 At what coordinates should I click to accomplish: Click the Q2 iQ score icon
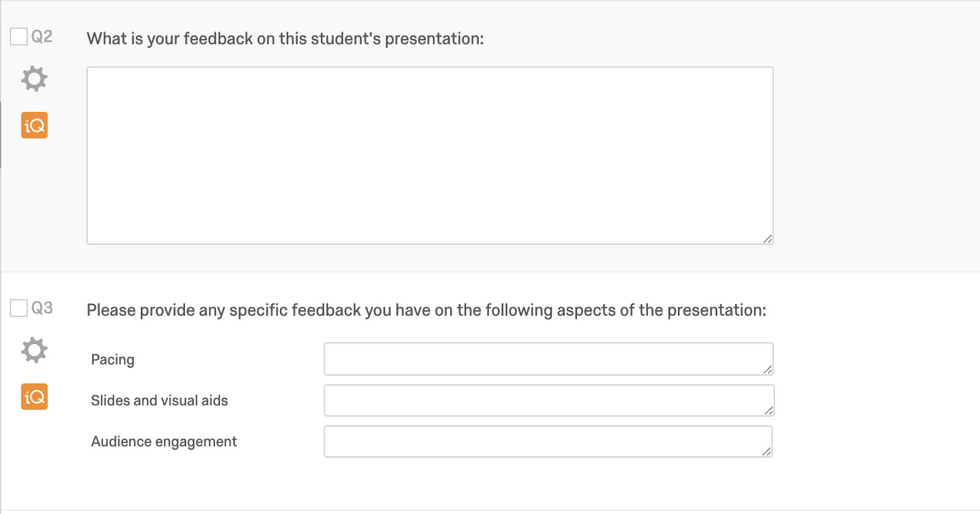(x=34, y=125)
